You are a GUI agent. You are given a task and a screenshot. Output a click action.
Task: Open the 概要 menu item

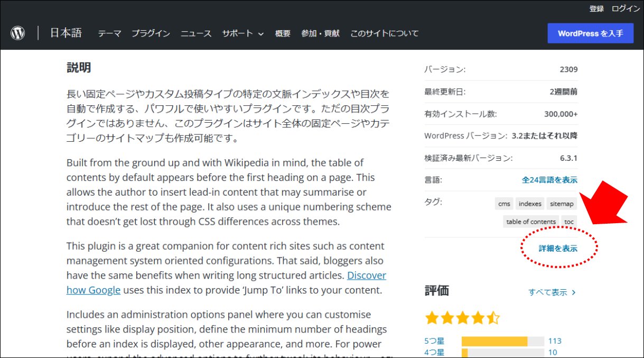[x=283, y=33]
